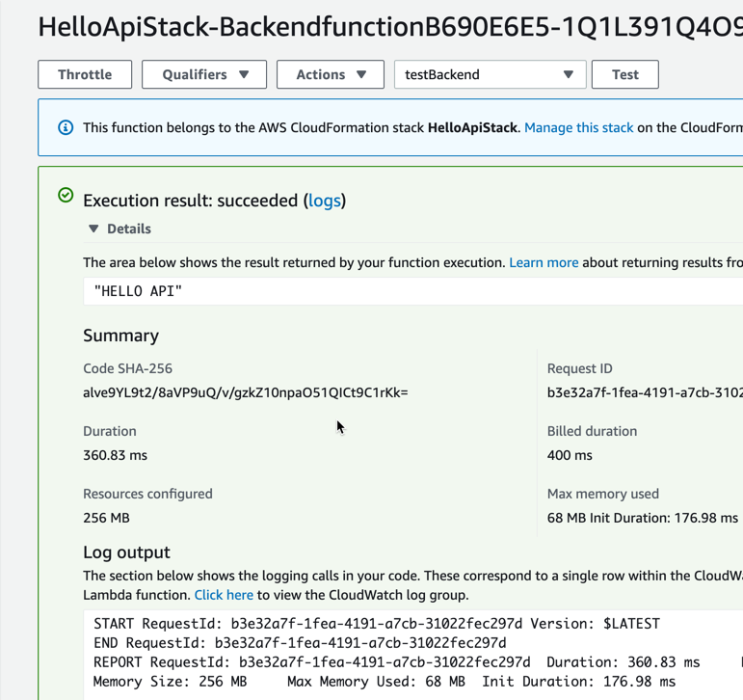Screen dimensions: 743x700
Task: Click the "HELLO API" result output box
Action: pyautogui.click(x=412, y=291)
